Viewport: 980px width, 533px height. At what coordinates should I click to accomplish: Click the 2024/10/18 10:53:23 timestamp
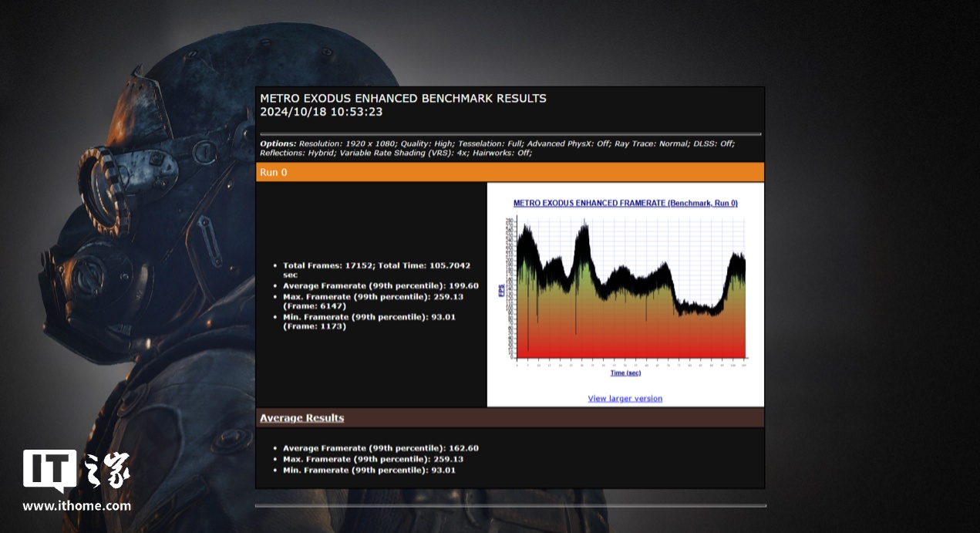pos(321,112)
